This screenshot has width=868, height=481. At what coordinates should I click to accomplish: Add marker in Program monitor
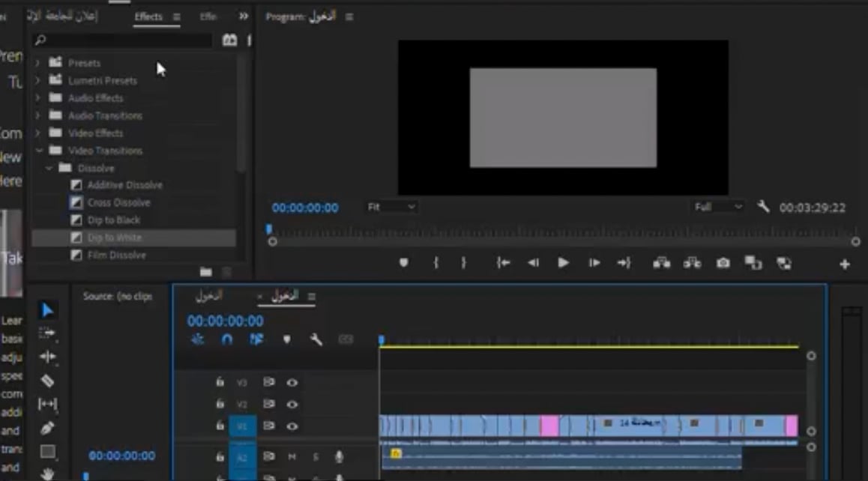coord(403,263)
